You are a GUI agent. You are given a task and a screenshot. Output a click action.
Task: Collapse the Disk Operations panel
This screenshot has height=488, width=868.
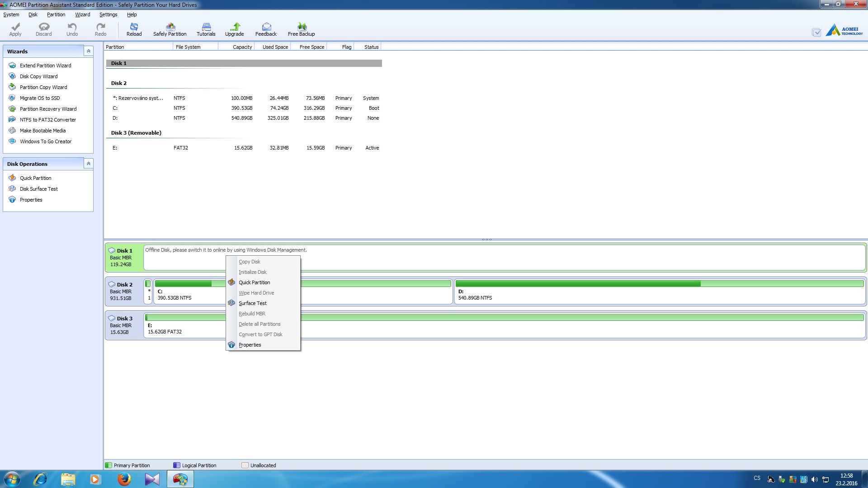(89, 164)
